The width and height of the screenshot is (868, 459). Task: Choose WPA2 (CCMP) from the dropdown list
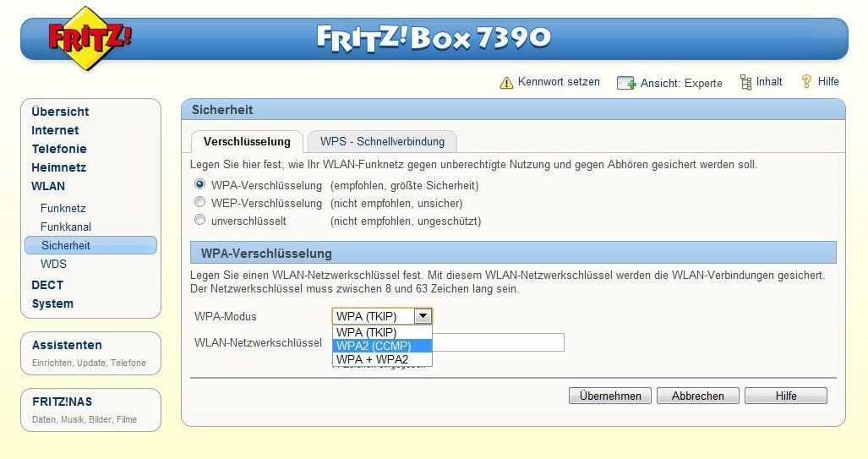coord(382,346)
